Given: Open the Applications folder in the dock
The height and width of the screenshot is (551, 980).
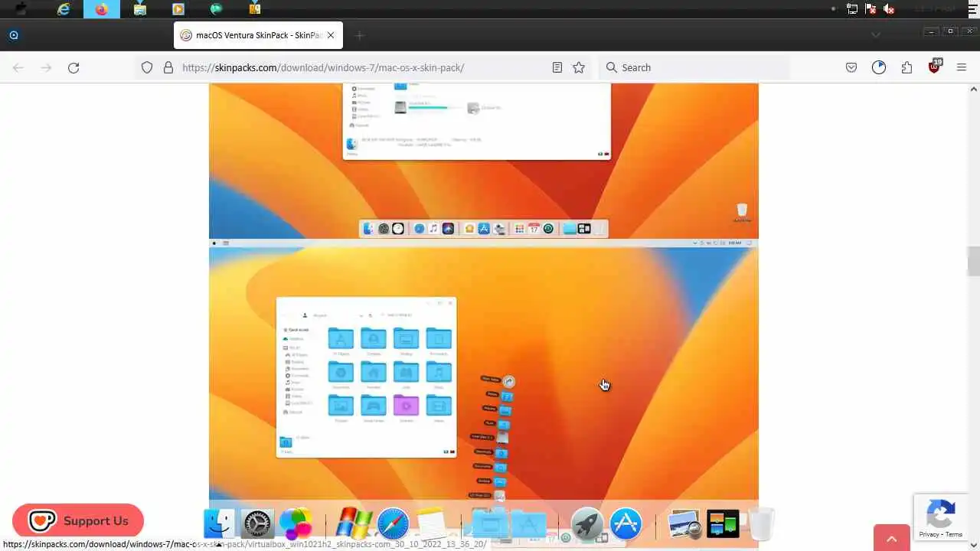Looking at the screenshot, I should (528, 524).
